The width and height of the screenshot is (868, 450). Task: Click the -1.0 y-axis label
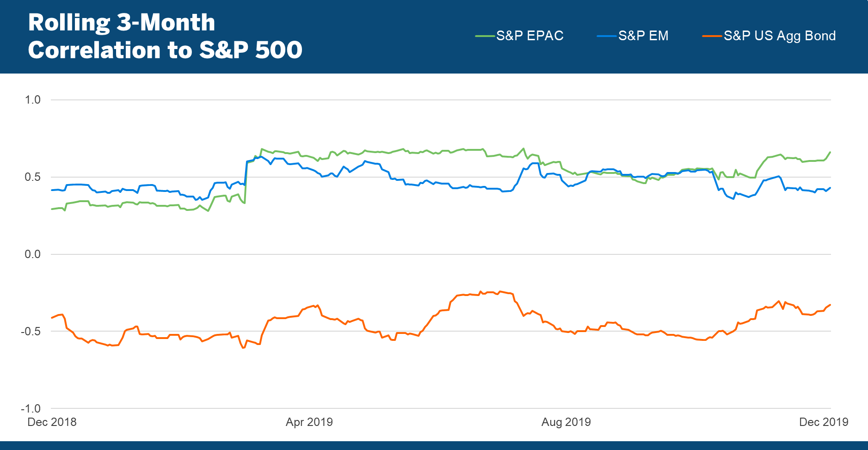click(31, 409)
